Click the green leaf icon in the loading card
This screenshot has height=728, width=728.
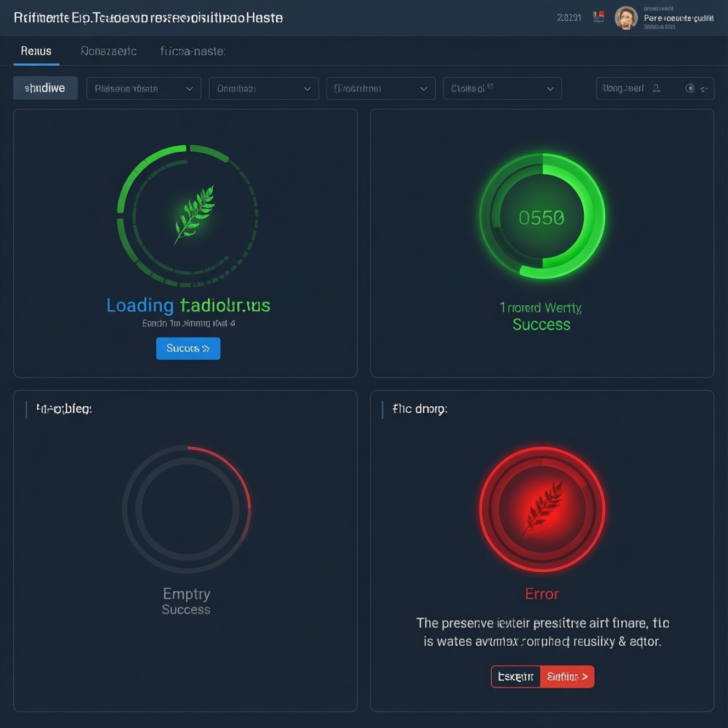tap(194, 214)
